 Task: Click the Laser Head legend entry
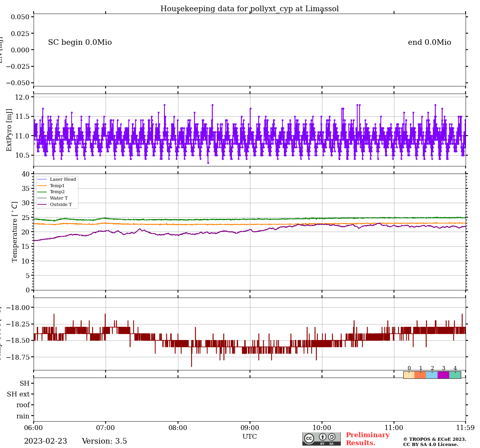click(57, 179)
